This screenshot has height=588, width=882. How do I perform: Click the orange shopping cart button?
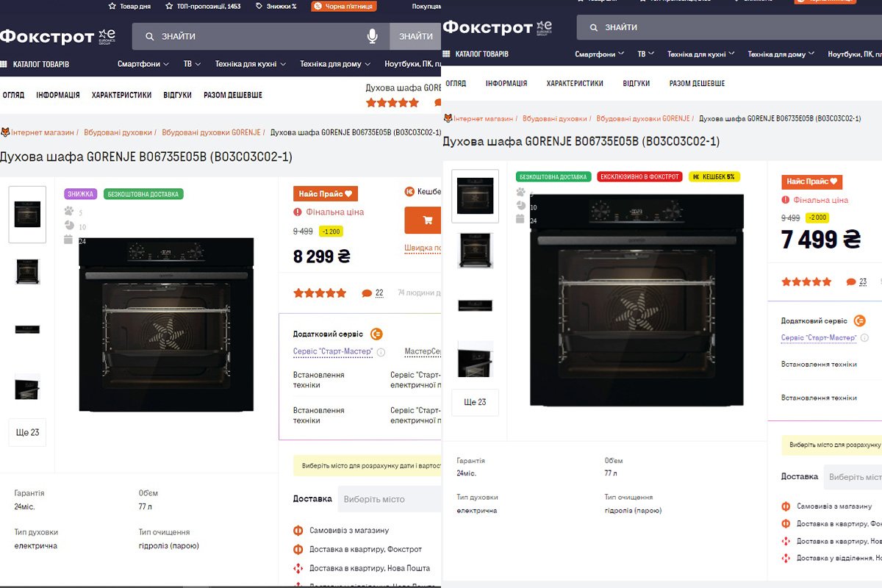(425, 220)
